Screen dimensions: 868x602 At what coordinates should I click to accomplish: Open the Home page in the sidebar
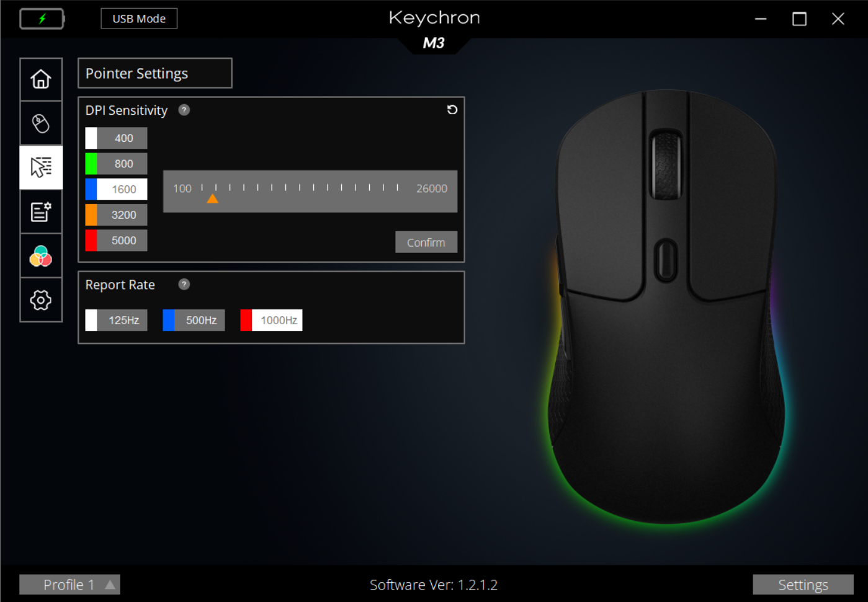click(41, 79)
